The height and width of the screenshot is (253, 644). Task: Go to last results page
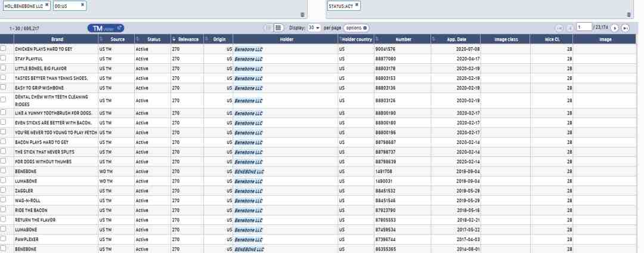625,28
